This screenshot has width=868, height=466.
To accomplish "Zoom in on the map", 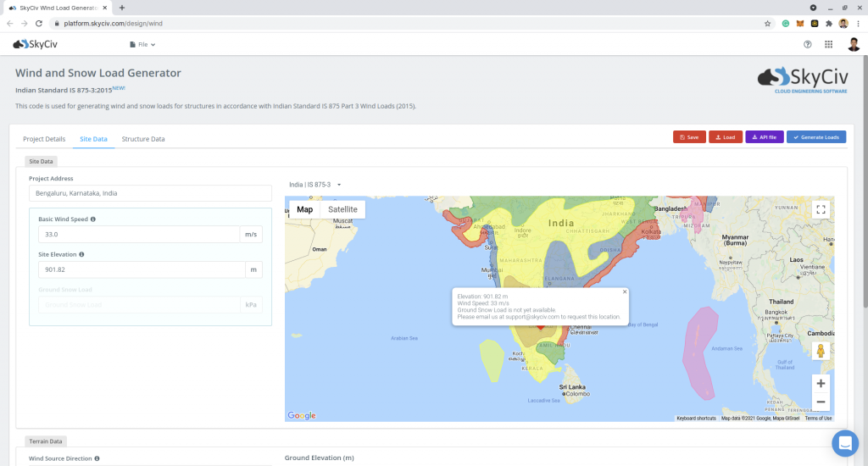I will click(x=821, y=383).
